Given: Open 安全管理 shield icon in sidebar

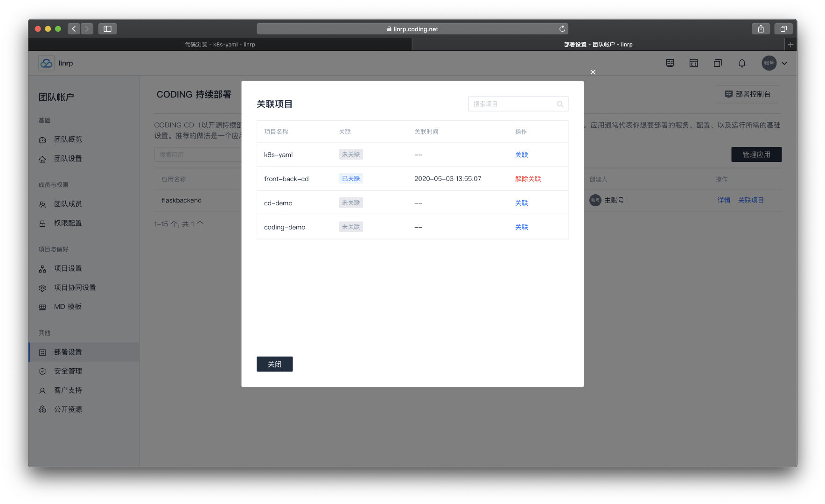Looking at the screenshot, I should pos(42,371).
